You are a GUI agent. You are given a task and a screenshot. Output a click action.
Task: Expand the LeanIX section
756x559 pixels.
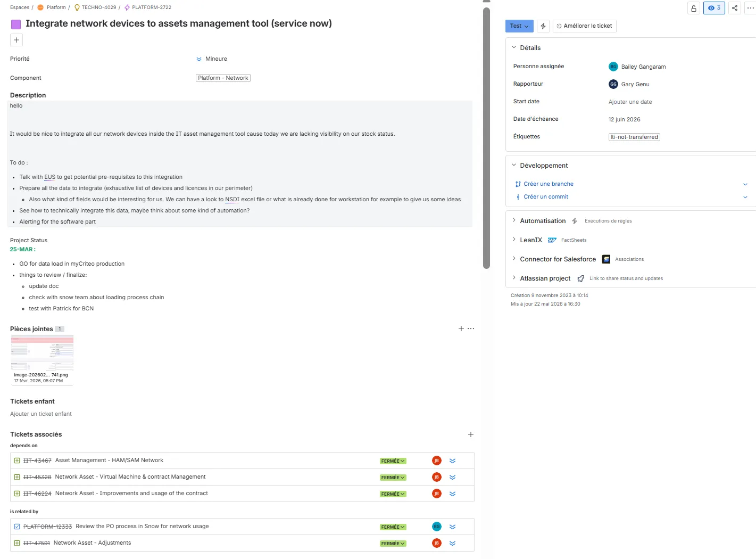(514, 240)
